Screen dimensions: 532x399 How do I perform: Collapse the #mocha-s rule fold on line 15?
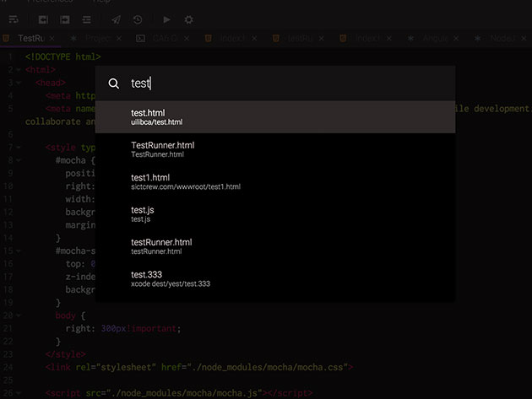pos(19,251)
